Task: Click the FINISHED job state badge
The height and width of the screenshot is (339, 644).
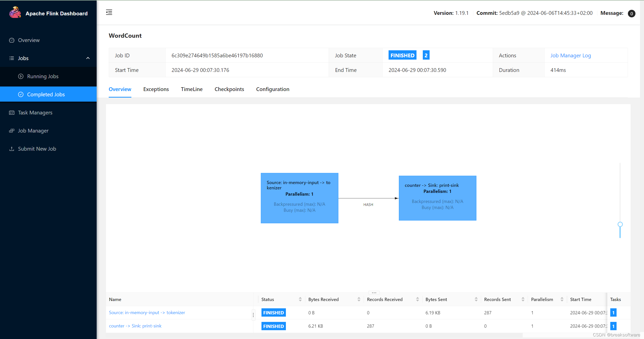Action: point(402,55)
